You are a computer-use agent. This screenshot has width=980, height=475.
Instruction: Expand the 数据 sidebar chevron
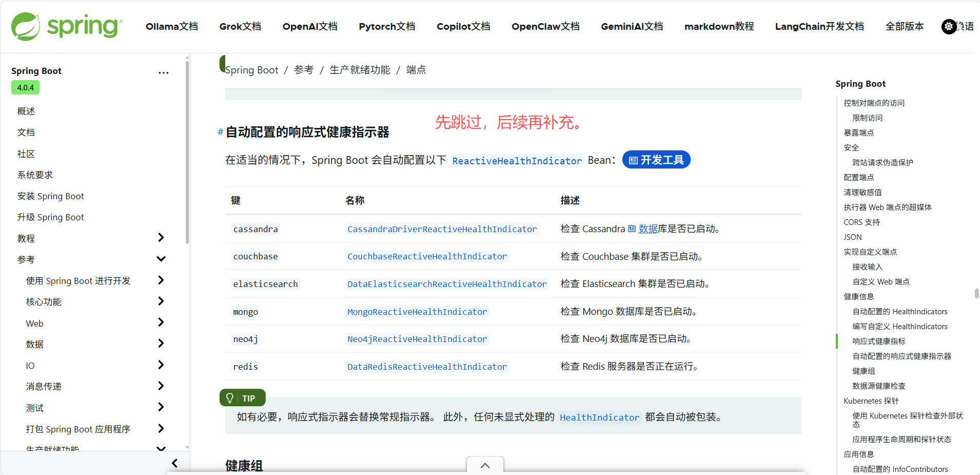(x=161, y=343)
